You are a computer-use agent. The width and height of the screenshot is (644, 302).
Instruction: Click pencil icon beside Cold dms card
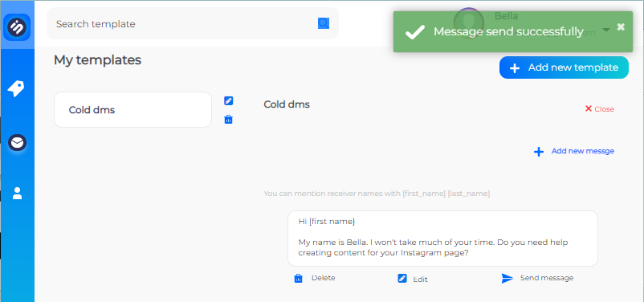coord(229,100)
